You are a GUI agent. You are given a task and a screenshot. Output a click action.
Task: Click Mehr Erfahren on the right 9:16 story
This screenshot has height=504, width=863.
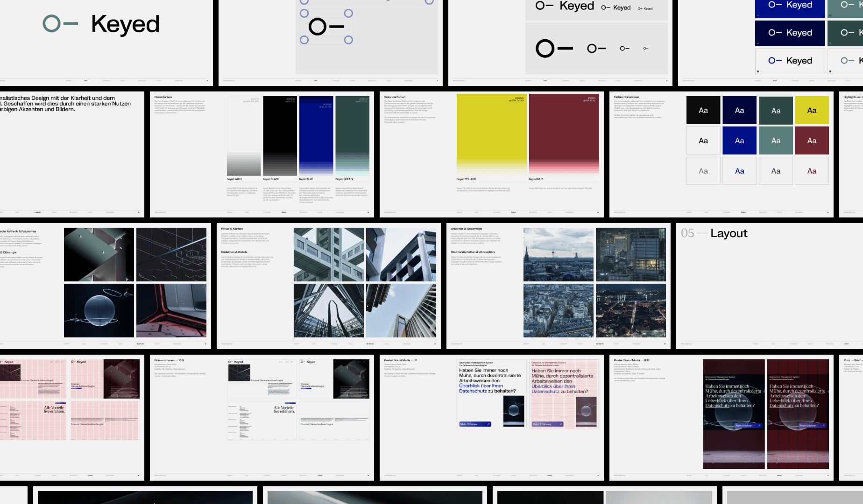click(812, 426)
